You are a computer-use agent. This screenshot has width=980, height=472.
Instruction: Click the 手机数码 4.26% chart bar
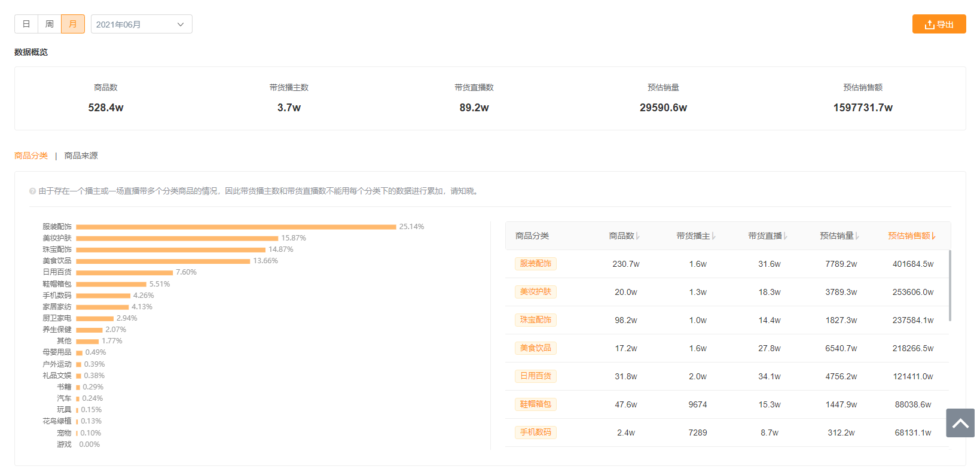[x=103, y=296]
